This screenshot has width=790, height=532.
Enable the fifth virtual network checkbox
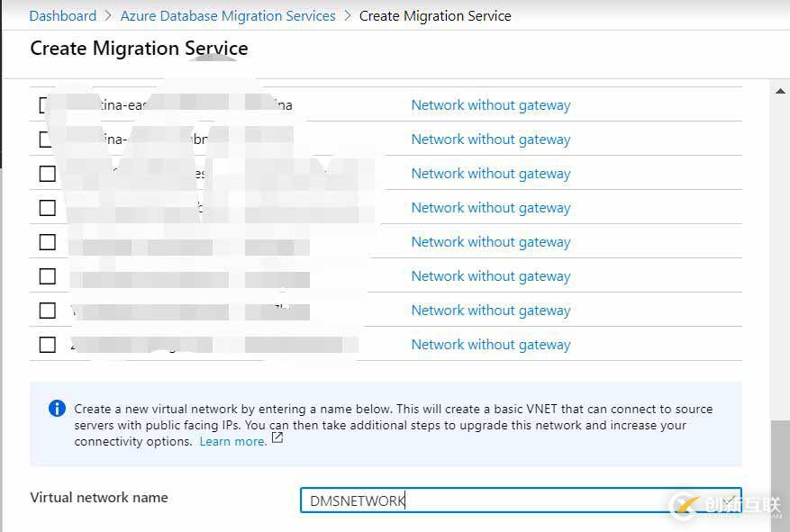48,242
